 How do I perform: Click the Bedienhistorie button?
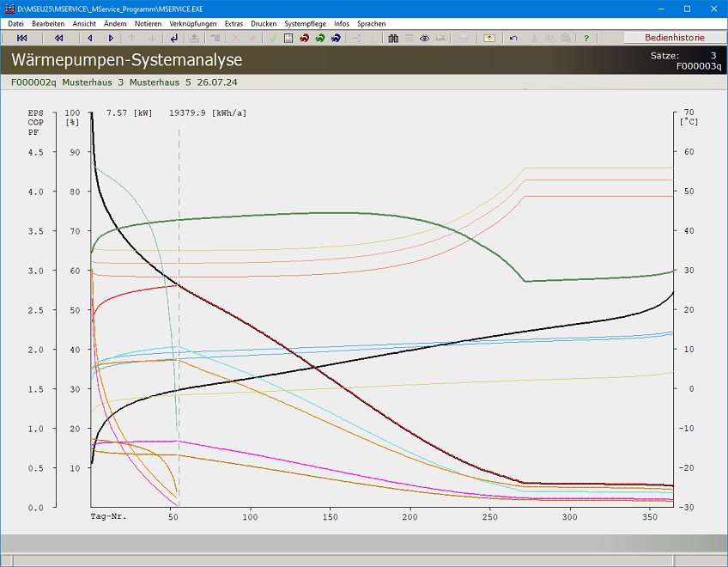tap(675, 38)
